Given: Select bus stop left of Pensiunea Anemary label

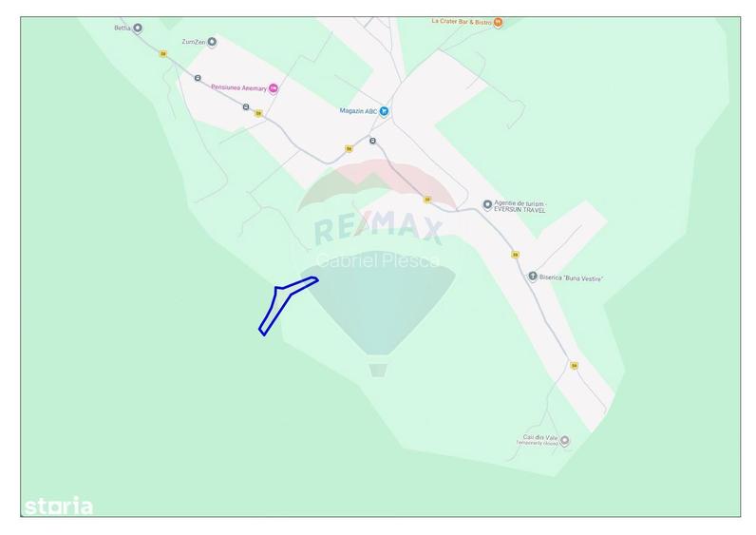Looking at the screenshot, I should pos(198,78).
